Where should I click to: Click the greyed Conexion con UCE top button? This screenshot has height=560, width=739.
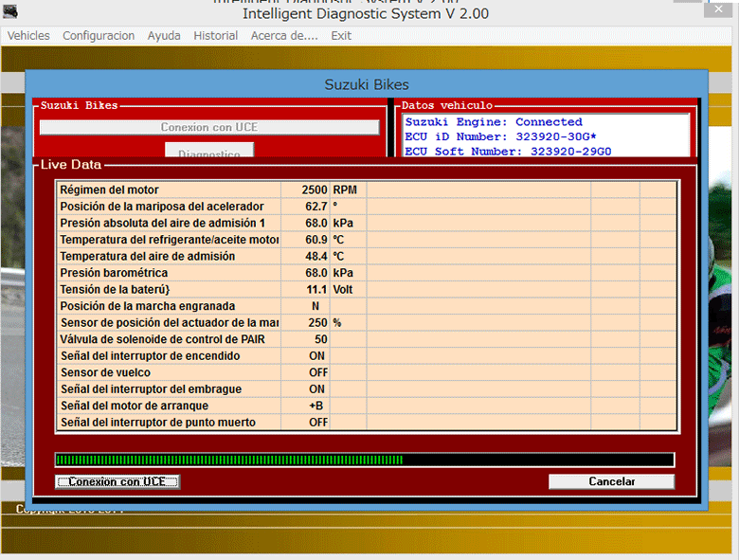pyautogui.click(x=209, y=127)
